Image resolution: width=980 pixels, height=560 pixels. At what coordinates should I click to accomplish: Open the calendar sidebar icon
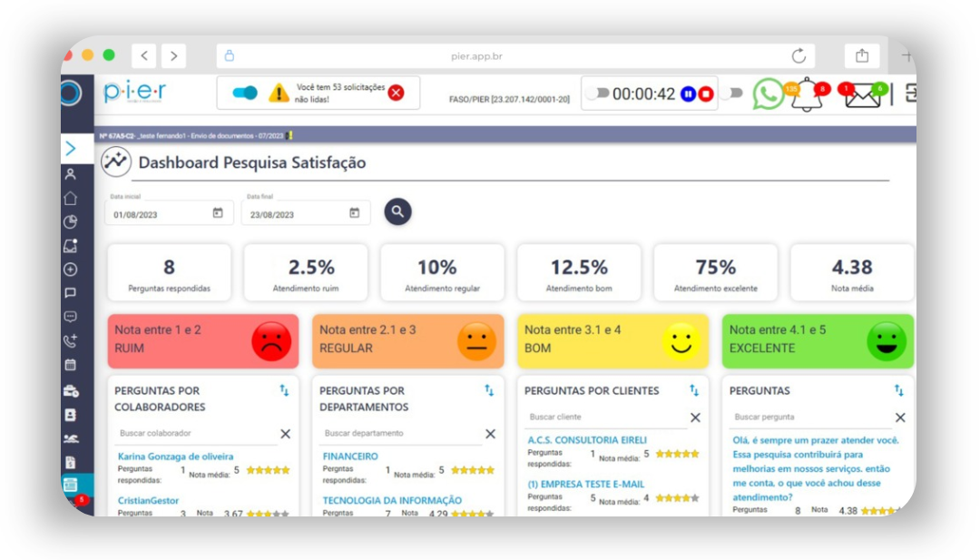tap(71, 364)
